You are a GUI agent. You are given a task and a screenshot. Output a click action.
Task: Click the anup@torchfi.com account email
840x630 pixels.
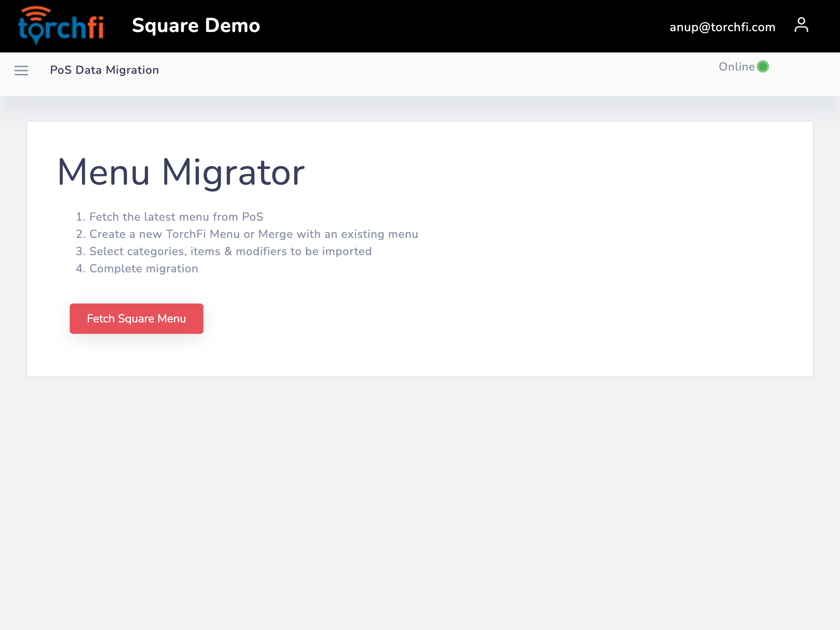pos(722,27)
